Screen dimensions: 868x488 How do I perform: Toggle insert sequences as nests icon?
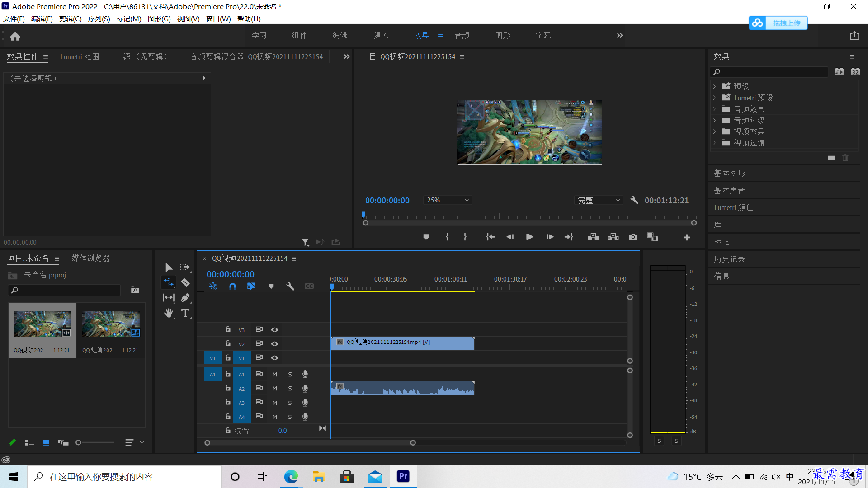213,286
